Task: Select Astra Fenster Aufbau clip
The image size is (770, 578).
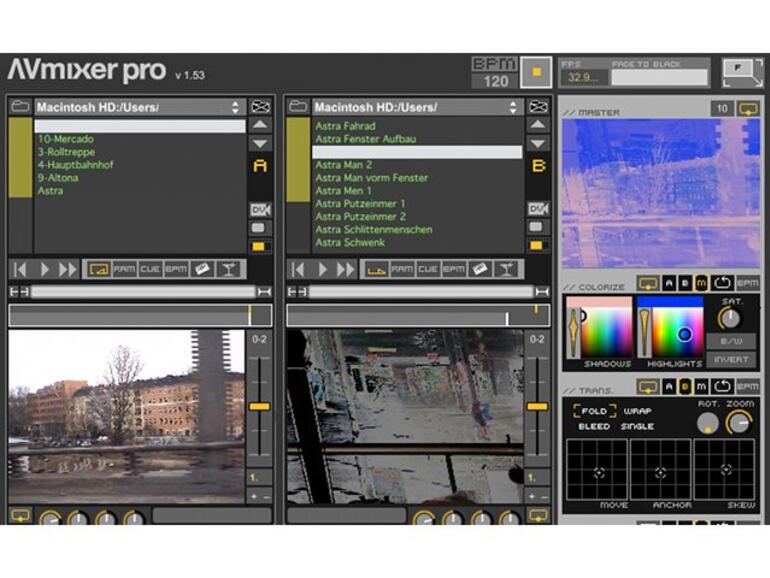Action: click(365, 139)
